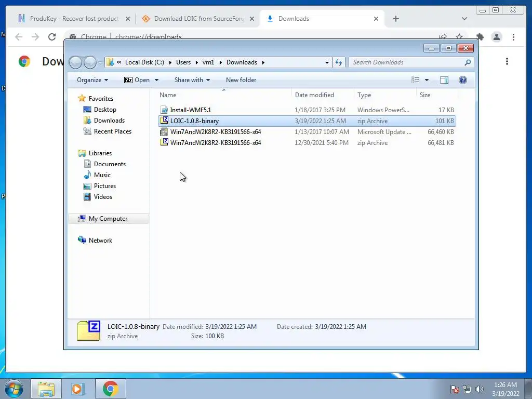The height and width of the screenshot is (399, 532).
Task: Open Chrome three-dot main menu
Action: tap(513, 37)
